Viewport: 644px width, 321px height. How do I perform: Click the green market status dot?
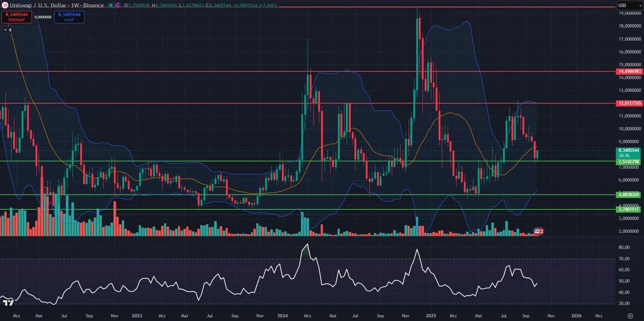coord(111,5)
